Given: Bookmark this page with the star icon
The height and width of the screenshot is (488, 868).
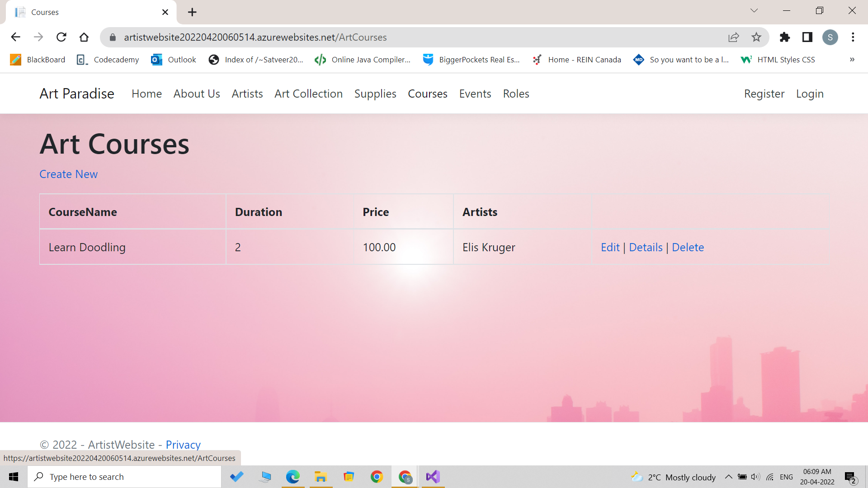Looking at the screenshot, I should pos(756,37).
